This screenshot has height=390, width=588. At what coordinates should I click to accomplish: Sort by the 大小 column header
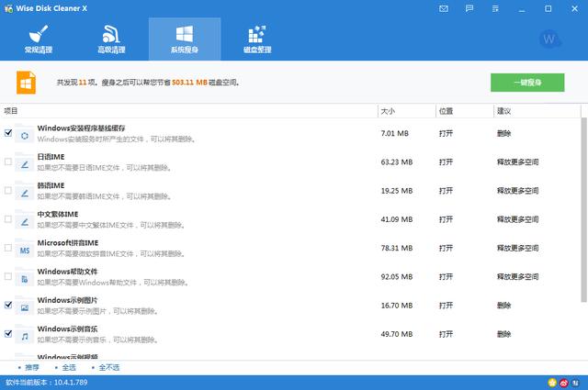(x=407, y=111)
